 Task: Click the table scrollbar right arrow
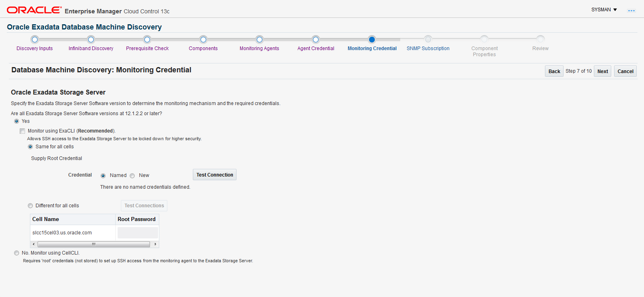pos(155,244)
